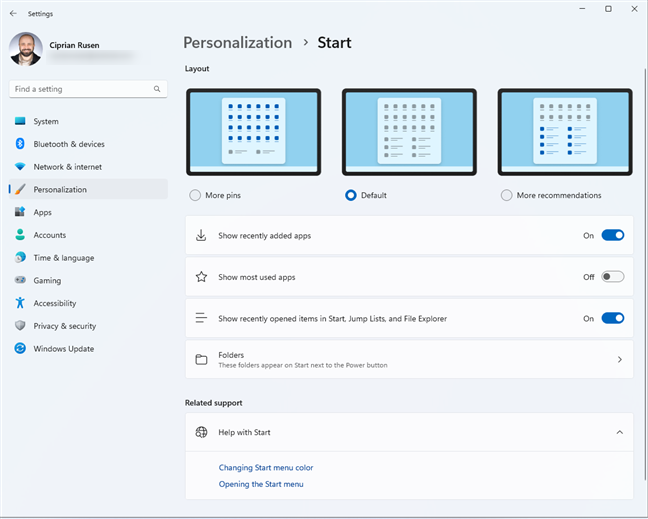Viewport: 648px width, 519px height.
Task: Select the Default layout radio button
Action: click(351, 195)
